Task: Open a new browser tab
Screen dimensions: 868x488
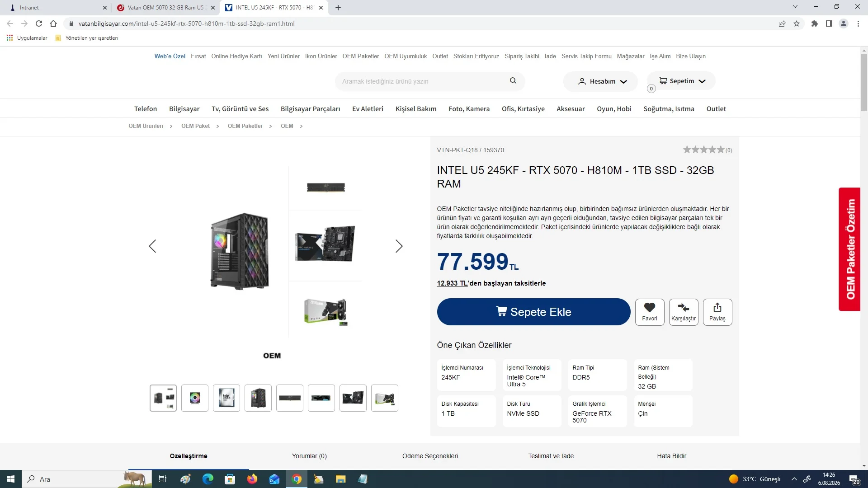Action: coord(338,8)
